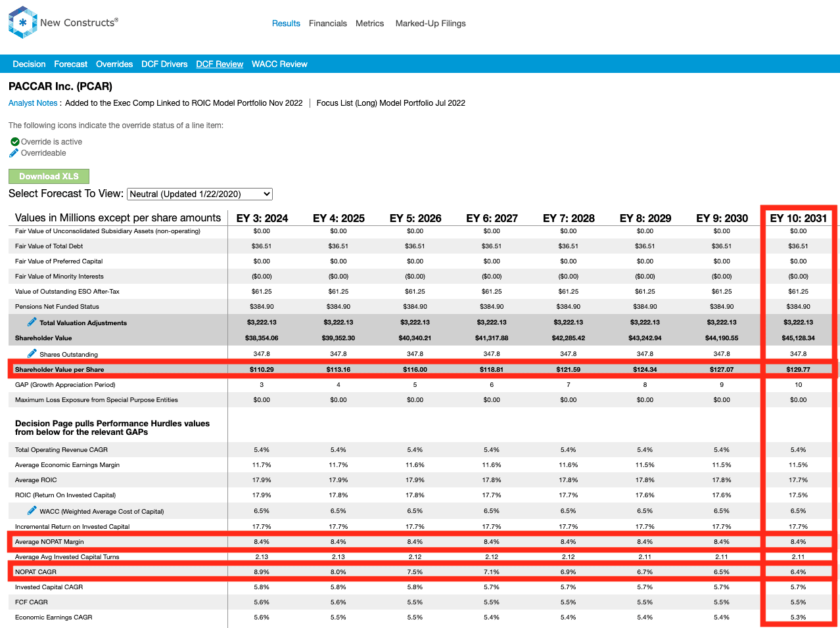The width and height of the screenshot is (840, 628).
Task: Select the 5.3% Economic Earnings CAGR cell
Action: tap(799, 617)
